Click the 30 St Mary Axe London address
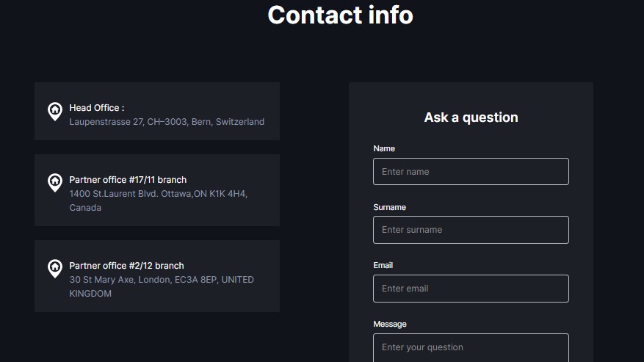Viewport: 644px width, 362px height. [x=162, y=280]
